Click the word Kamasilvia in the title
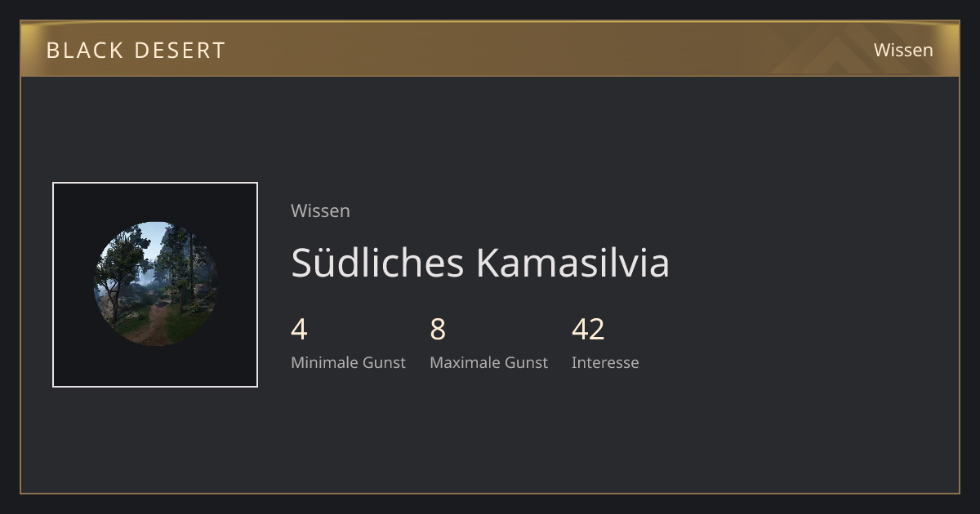This screenshot has height=514, width=980. tap(572, 262)
